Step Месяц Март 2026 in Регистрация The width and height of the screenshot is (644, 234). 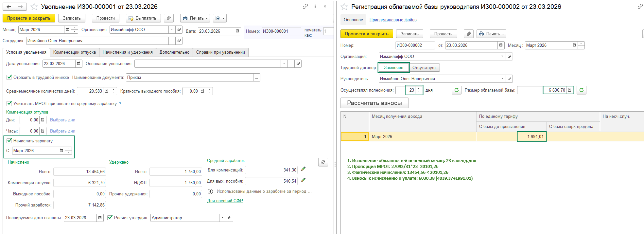581,45
